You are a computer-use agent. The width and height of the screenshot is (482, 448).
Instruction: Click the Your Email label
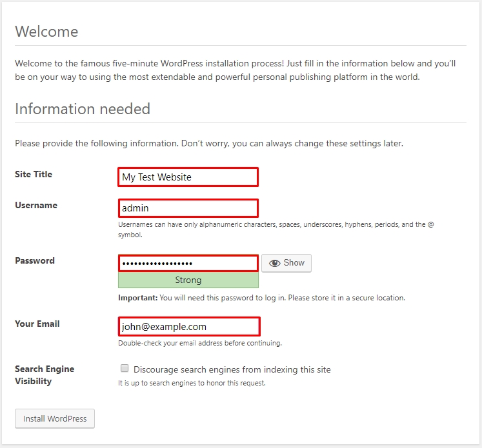coord(37,324)
